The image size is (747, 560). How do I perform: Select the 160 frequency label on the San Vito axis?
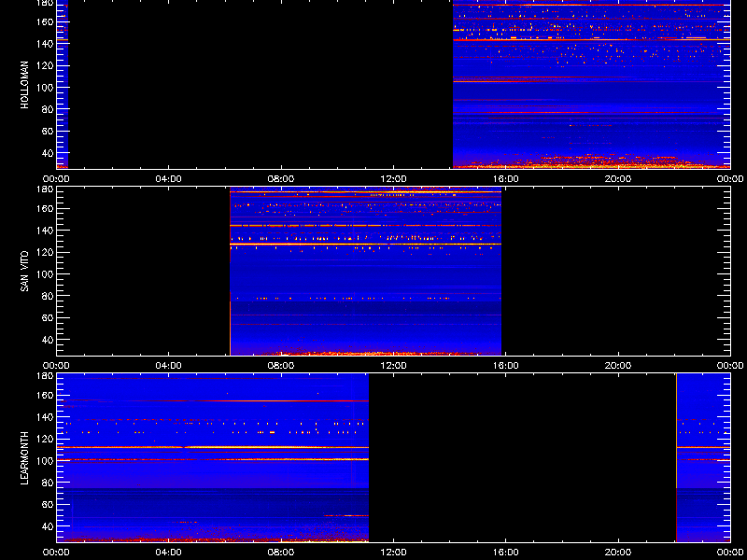pyautogui.click(x=46, y=208)
